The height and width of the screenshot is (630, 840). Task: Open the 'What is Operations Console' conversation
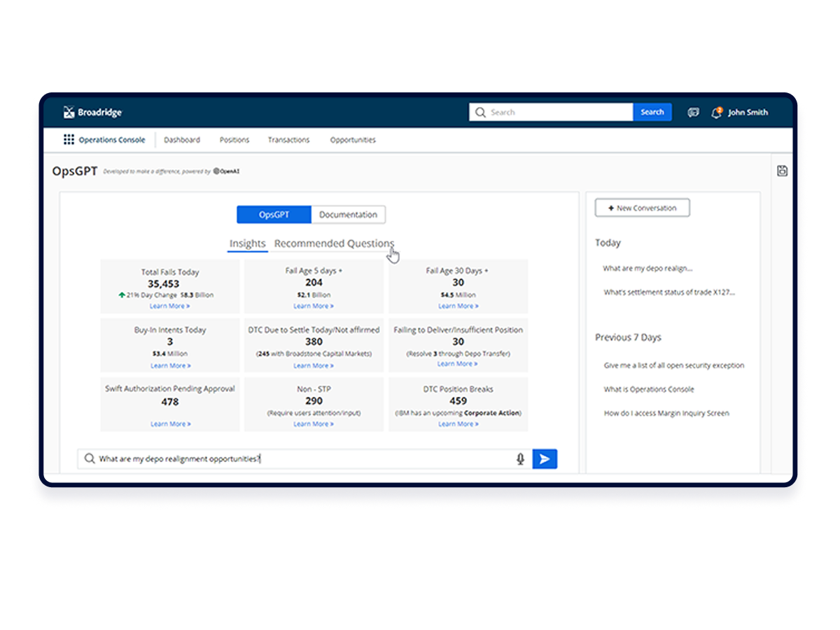(x=649, y=389)
